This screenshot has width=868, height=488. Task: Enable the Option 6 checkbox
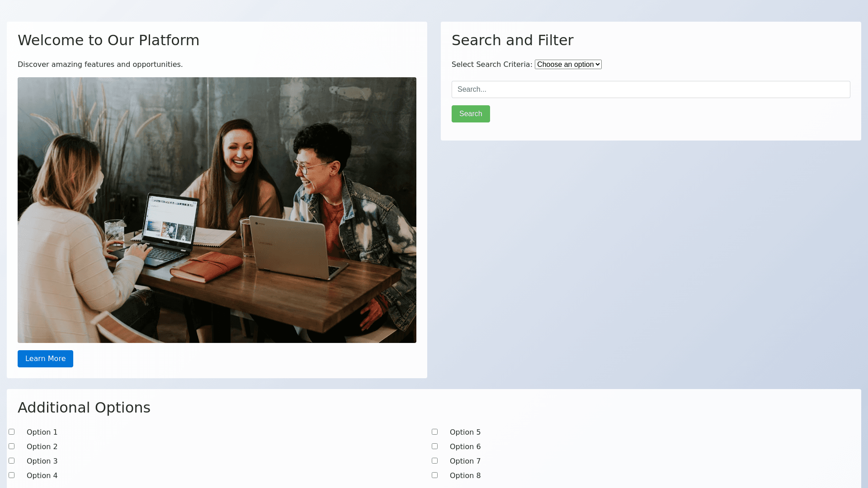pyautogui.click(x=434, y=446)
